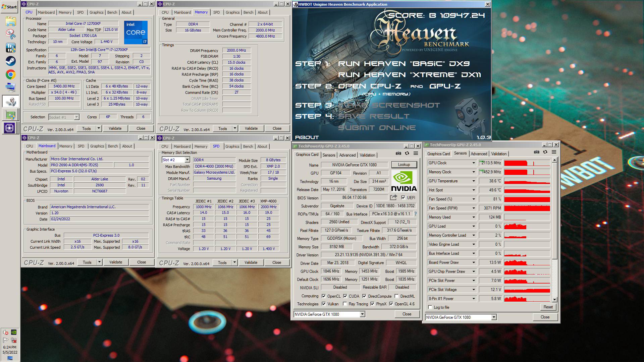The width and height of the screenshot is (644, 362).
Task: Open the Slot #2 memory slot dropdown
Action: point(187,160)
